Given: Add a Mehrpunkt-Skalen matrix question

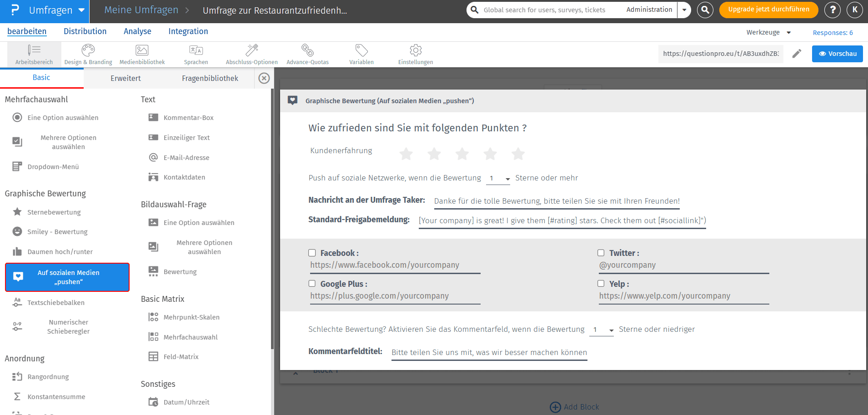Looking at the screenshot, I should (184, 317).
